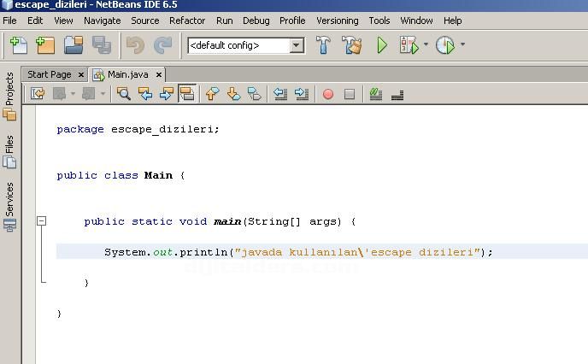Click the Profile Main Project icon
588x364 pixels.
[x=444, y=45]
